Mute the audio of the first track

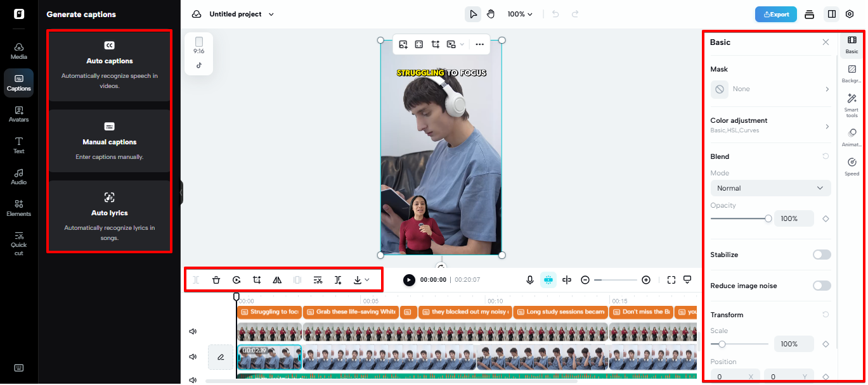pos(193,331)
